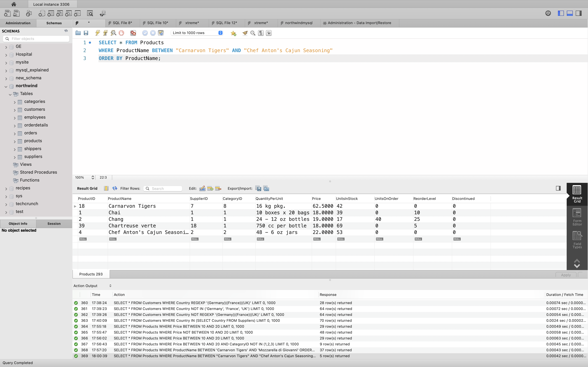Run the Explain query plan icon
This screenshot has width=588, height=367.
[x=114, y=33]
